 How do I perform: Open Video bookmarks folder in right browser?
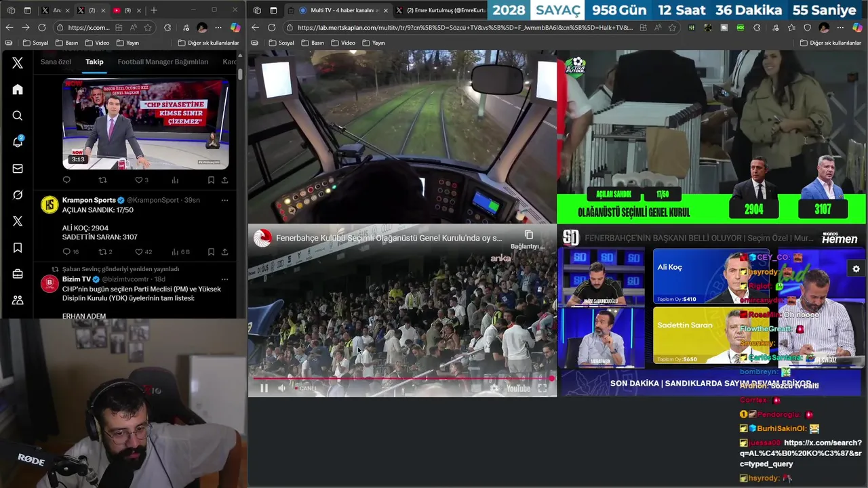[343, 43]
